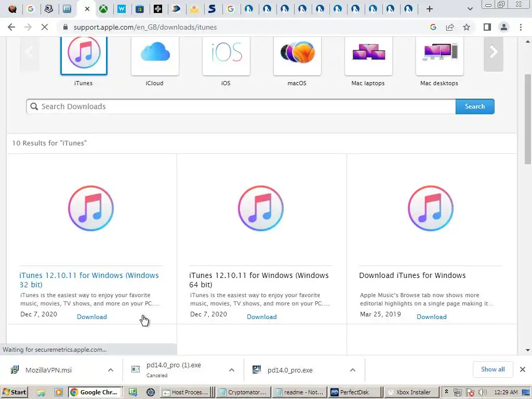The image size is (532, 399).
Task: Click the blue Search button
Action: tap(475, 107)
